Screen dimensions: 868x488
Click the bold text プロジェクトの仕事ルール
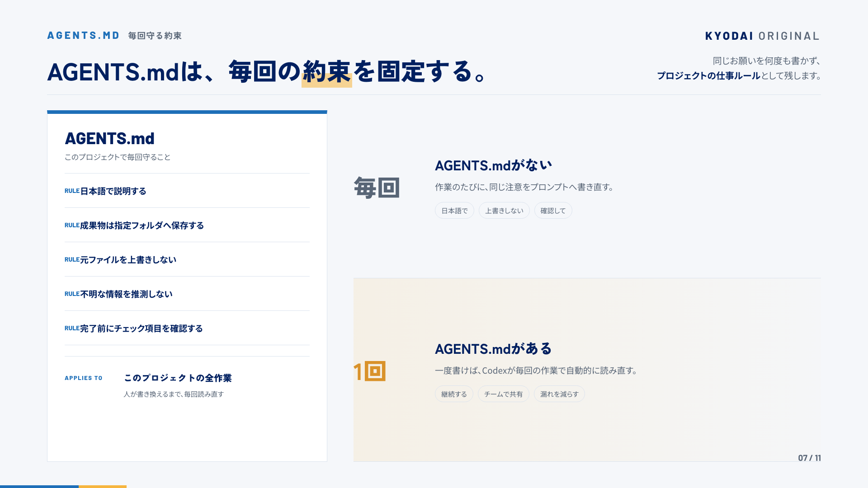(x=708, y=76)
